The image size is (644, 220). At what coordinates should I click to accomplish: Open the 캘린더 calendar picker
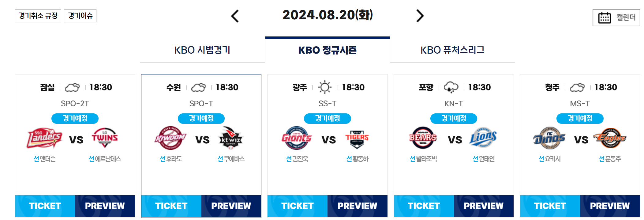(616, 18)
